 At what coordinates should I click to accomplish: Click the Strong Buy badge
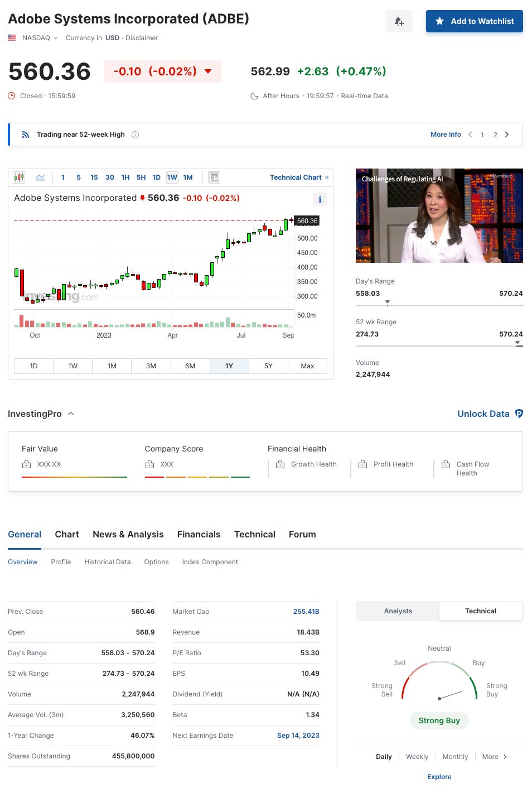439,720
